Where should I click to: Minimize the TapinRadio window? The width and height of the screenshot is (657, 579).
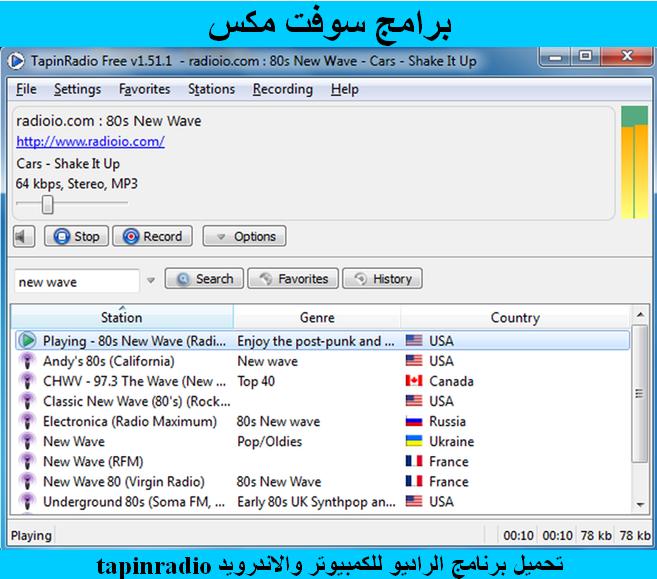click(555, 57)
